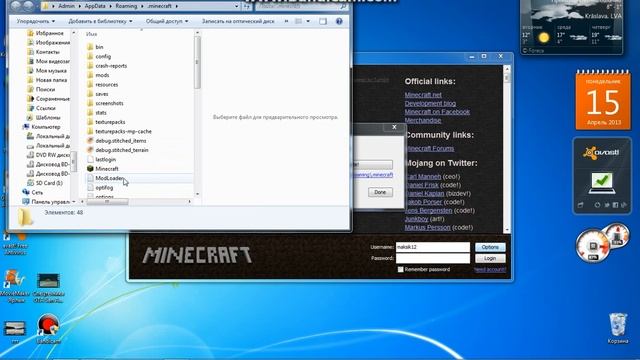Click the avast! logo in the gadget
640x360 pixels.
(601, 153)
